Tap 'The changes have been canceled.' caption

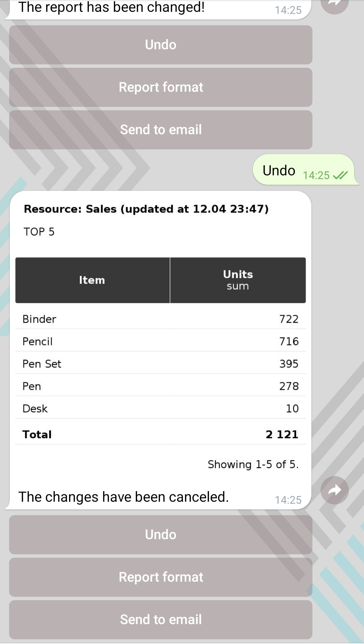[124, 497]
